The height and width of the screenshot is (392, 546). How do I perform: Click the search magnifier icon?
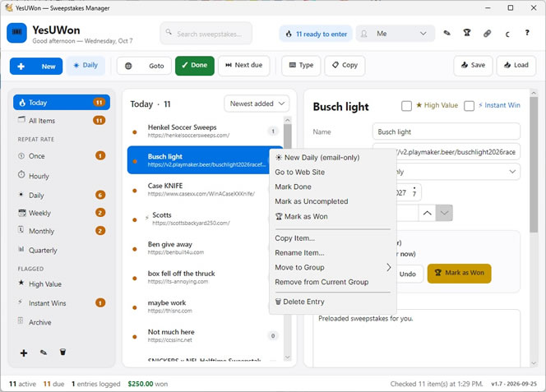point(169,32)
